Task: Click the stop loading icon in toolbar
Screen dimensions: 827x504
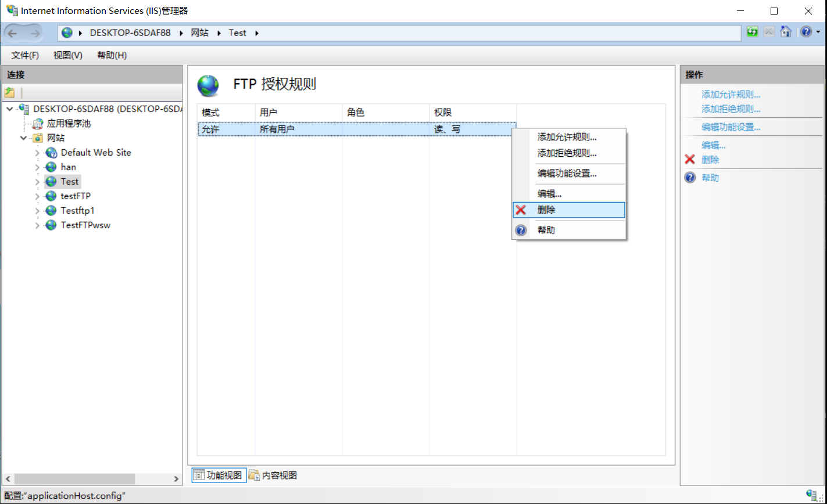Action: point(769,33)
